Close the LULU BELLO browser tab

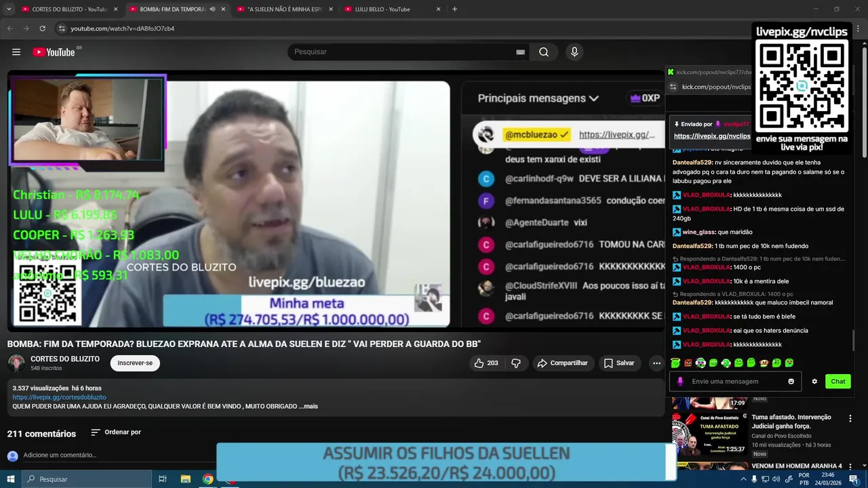pos(438,9)
